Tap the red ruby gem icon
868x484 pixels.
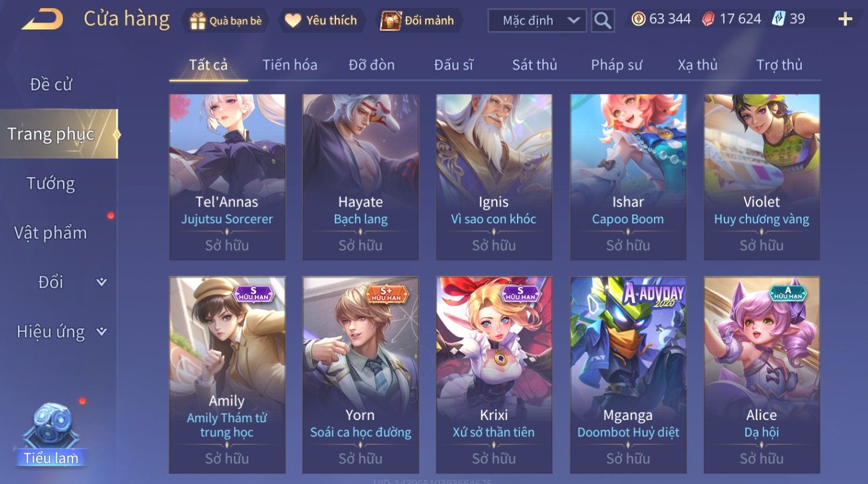[x=708, y=19]
